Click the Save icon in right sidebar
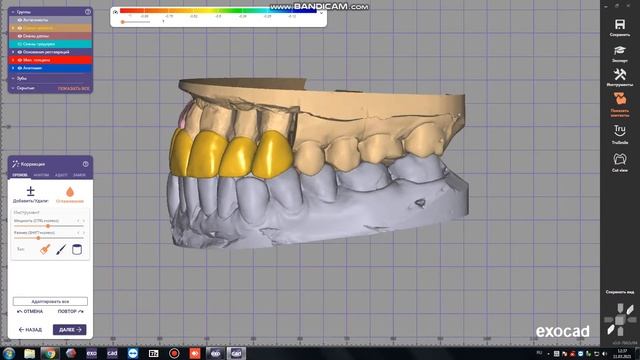The width and height of the screenshot is (640, 360). pyautogui.click(x=620, y=24)
